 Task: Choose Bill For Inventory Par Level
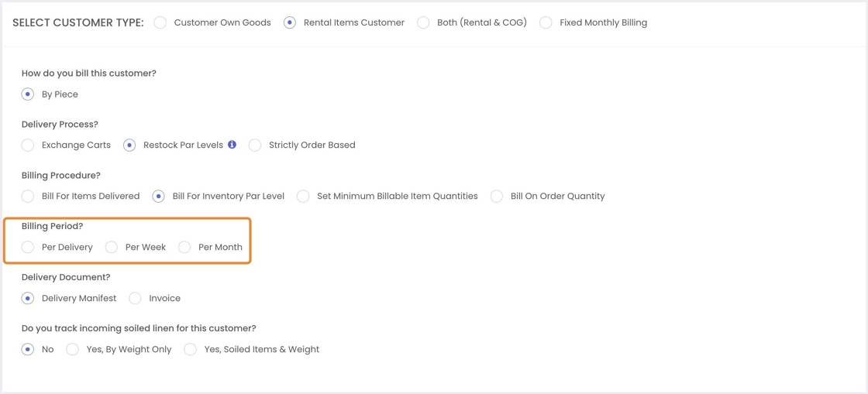[x=158, y=197]
